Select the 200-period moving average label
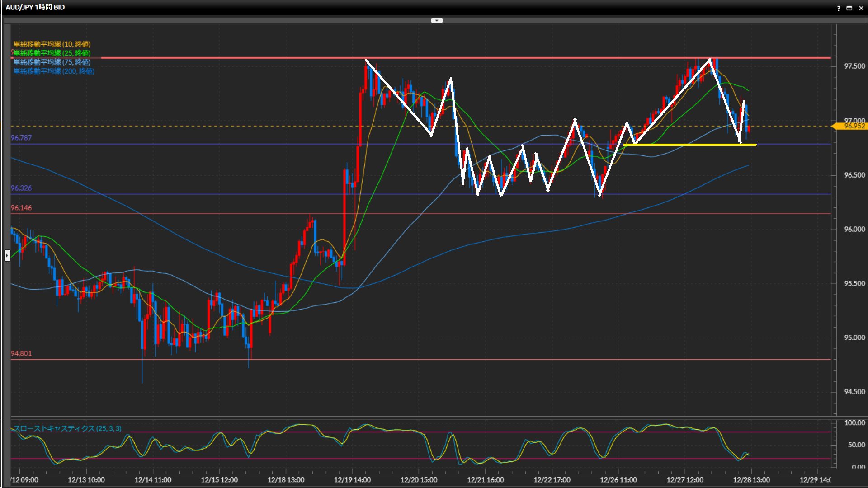This screenshot has width=868, height=488. pyautogui.click(x=54, y=71)
